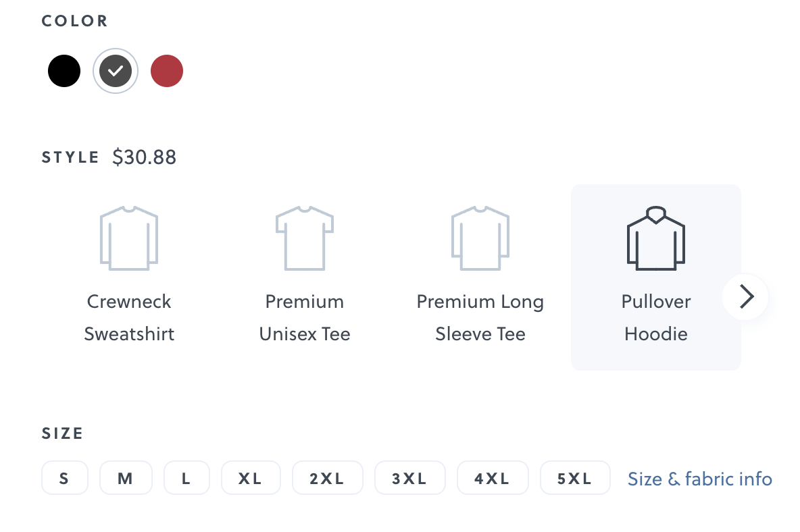
Task: Click the Crewneck Sweatshirt label text
Action: (129, 317)
